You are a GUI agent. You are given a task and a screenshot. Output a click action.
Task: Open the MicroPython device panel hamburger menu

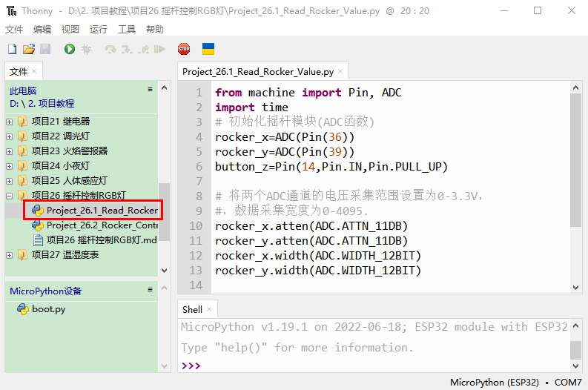pos(151,290)
